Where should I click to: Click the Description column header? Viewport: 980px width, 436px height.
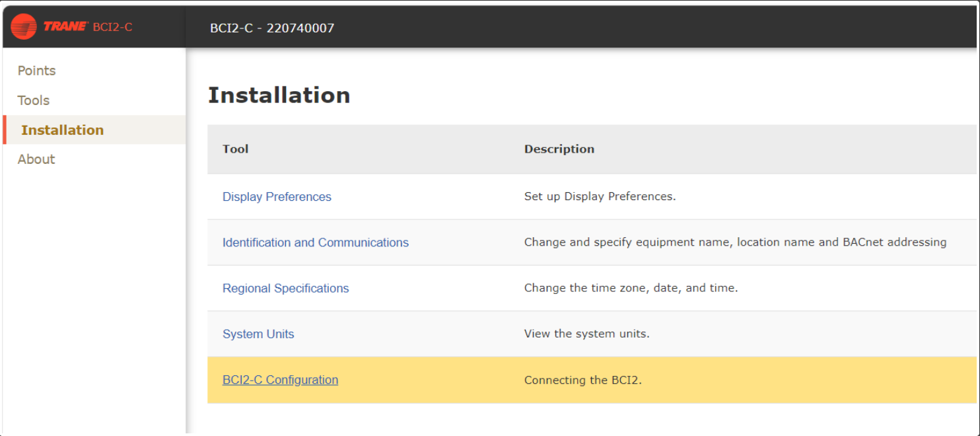coord(559,149)
